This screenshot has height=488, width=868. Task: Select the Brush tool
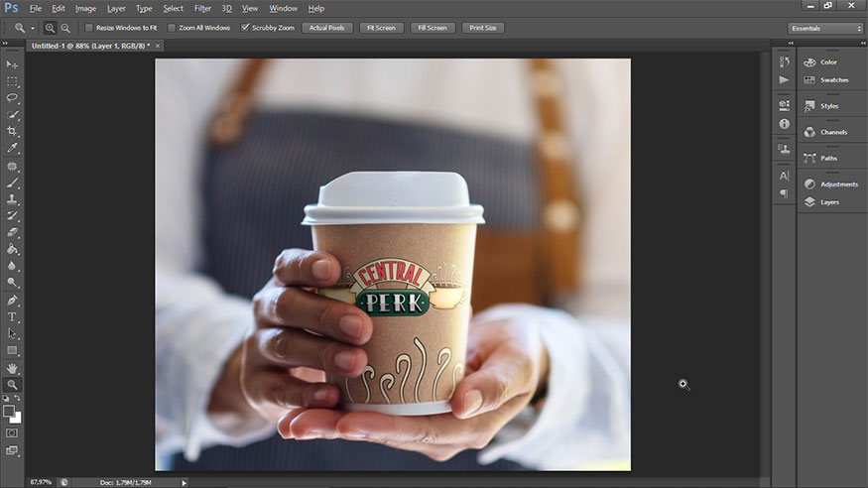tap(12, 183)
